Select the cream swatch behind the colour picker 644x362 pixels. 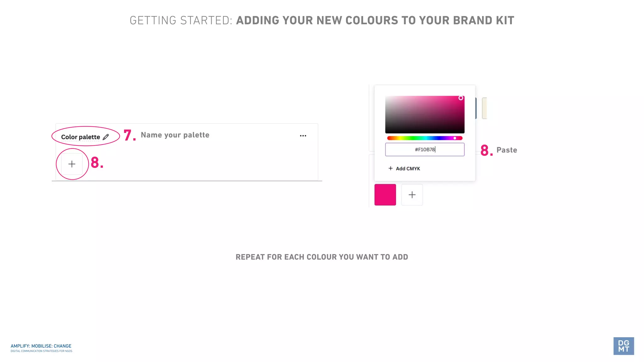coord(485,108)
